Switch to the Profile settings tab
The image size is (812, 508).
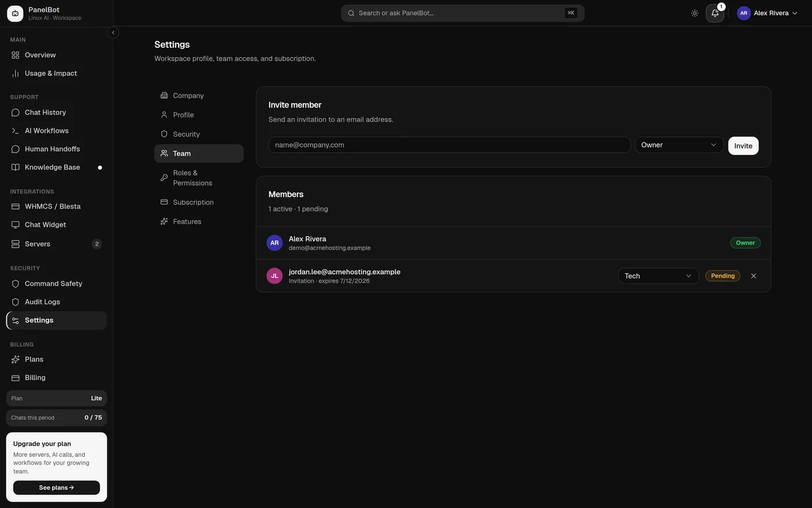[199, 115]
